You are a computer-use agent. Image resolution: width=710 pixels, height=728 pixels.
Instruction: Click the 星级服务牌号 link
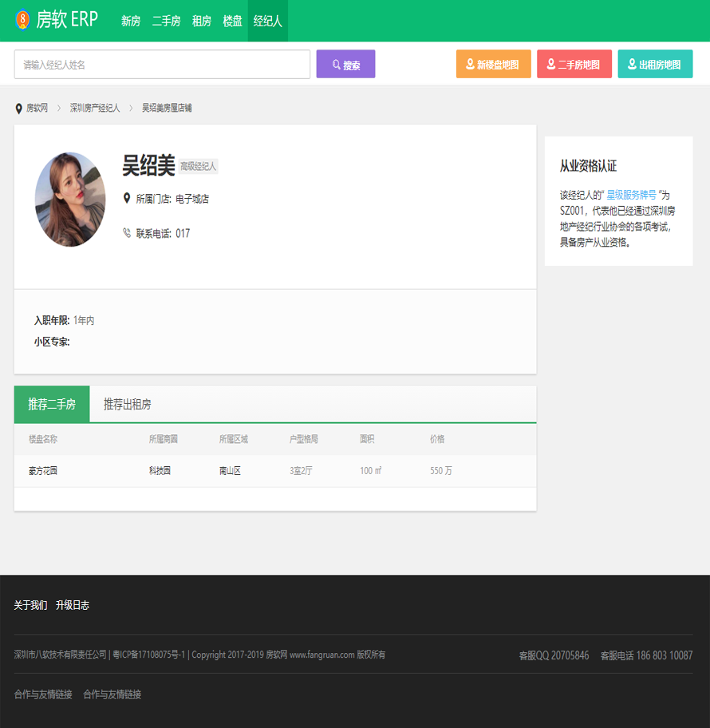[632, 194]
